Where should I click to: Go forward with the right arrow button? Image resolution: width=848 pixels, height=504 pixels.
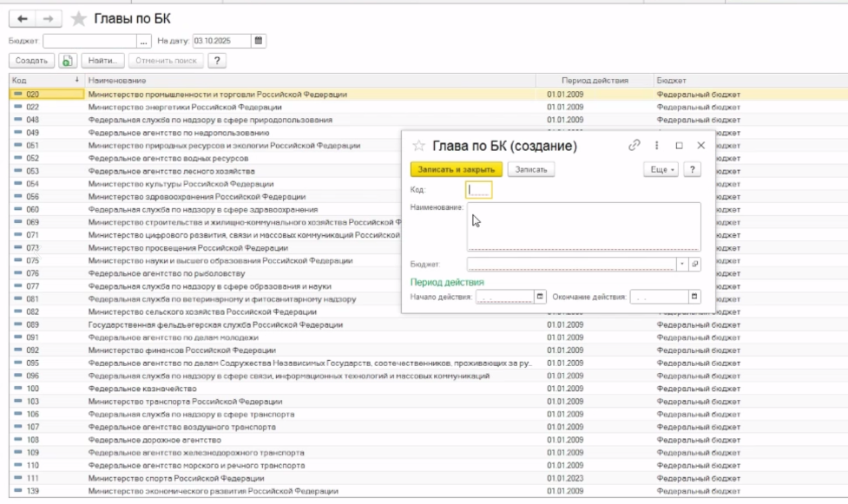49,19
